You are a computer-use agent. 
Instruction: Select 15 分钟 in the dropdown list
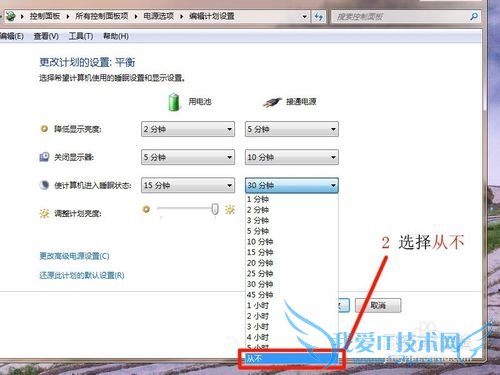pos(292,252)
